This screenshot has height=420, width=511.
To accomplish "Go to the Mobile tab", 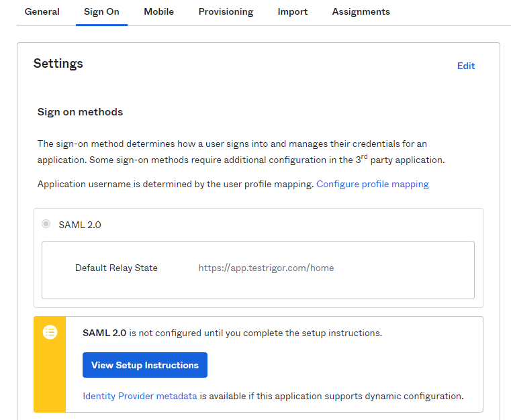I will tap(158, 11).
